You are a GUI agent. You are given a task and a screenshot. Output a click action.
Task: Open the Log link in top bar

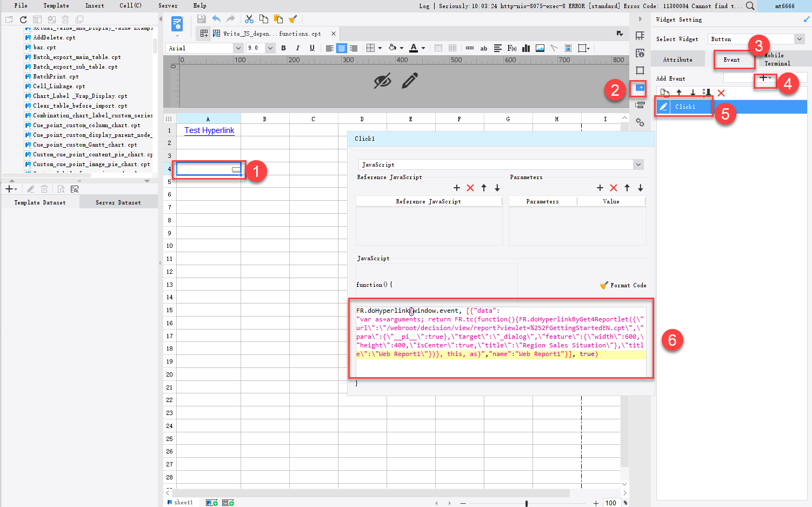click(424, 6)
